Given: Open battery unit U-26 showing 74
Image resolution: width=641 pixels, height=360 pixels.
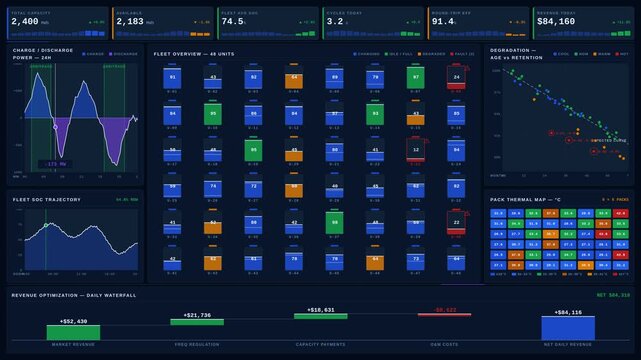Looking at the screenshot, I should 213,186.
